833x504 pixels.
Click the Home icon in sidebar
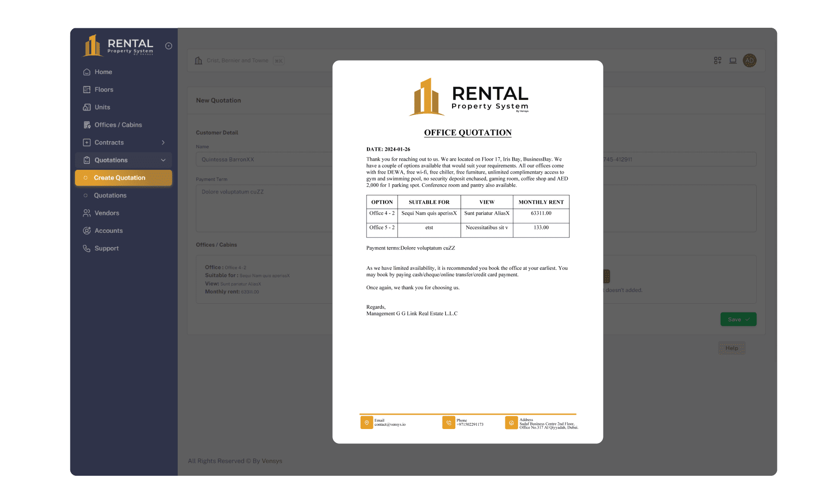tap(87, 72)
